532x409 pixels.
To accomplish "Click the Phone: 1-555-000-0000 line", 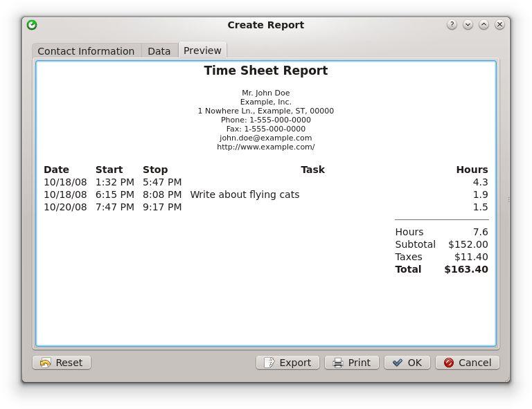I will (x=266, y=120).
